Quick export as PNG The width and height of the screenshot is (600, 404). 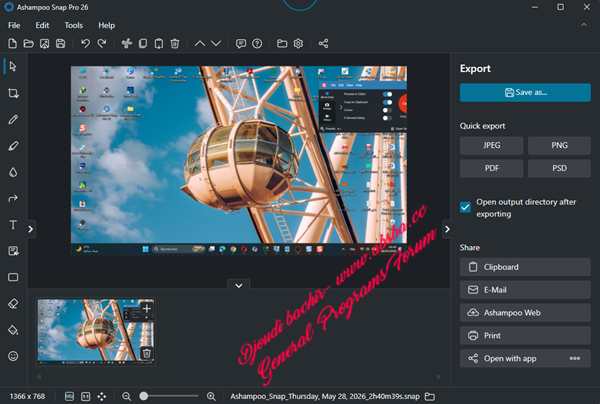click(x=559, y=145)
